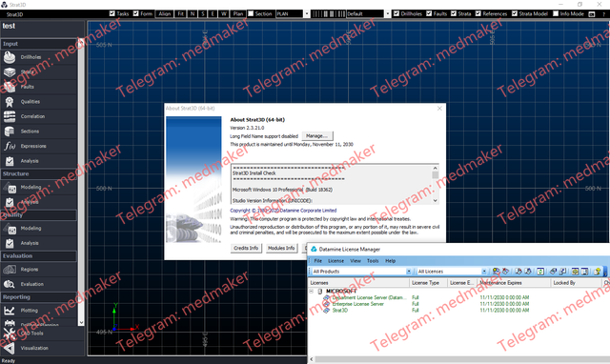Click down arrow of install check textbox
This screenshot has width=610, height=364.
click(x=436, y=201)
